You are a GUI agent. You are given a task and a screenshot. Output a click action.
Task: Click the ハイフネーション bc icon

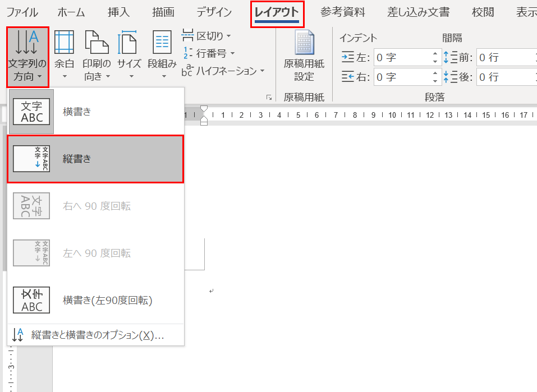(x=187, y=71)
